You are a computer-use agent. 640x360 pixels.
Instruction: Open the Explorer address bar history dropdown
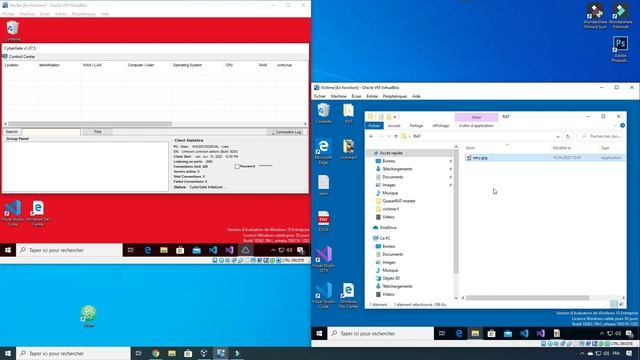click(x=558, y=136)
